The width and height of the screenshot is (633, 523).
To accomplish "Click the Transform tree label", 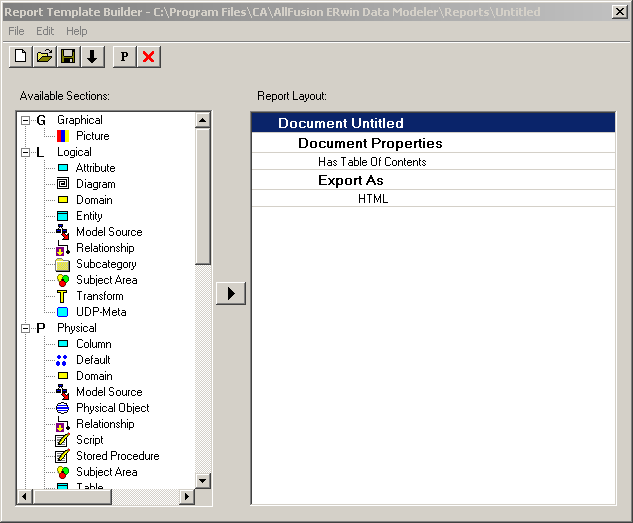I will (100, 296).
